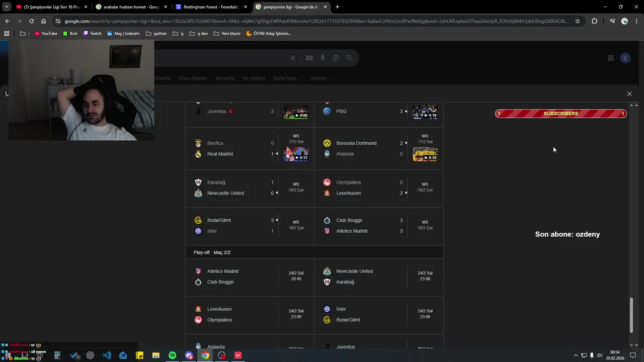Image resolution: width=644 pixels, height=362 pixels.
Task: Close the şampiyonlar ligi Google tab
Action: (326, 7)
